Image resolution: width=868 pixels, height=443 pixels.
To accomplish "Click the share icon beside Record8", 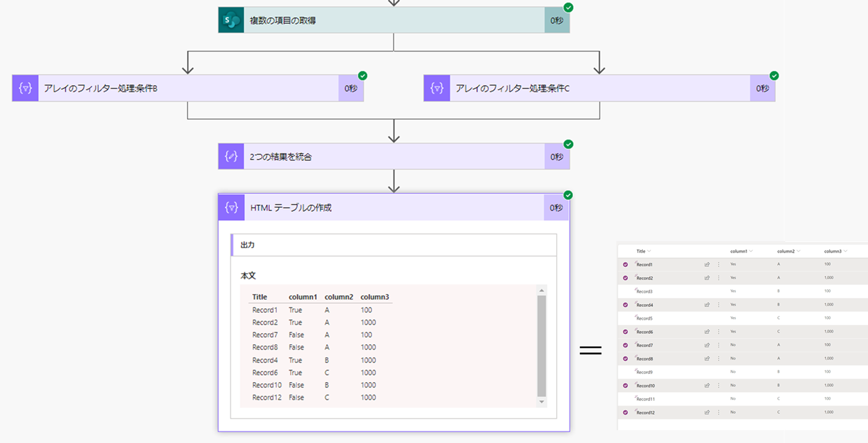I will [706, 358].
